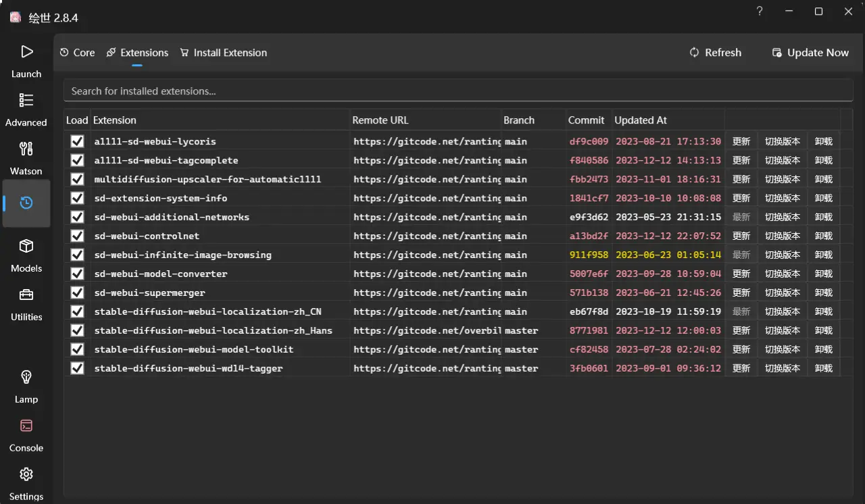Focus the search installed extensions field
The image size is (865, 504).
458,91
